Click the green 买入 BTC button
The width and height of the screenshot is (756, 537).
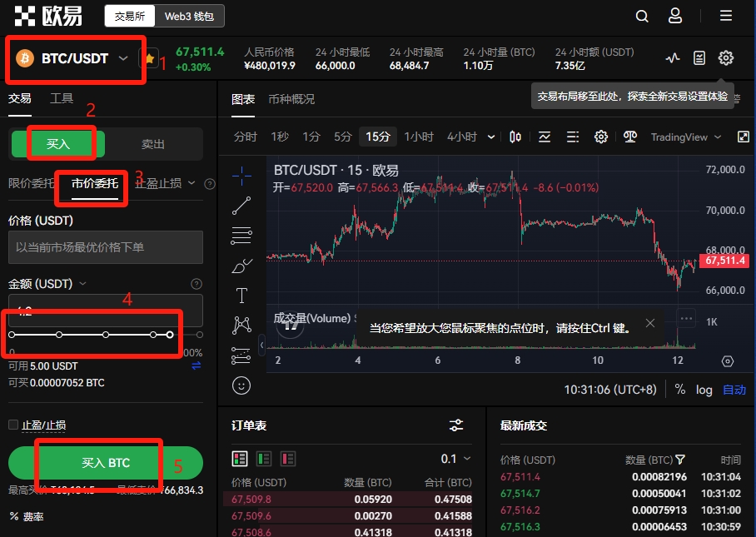(106, 463)
